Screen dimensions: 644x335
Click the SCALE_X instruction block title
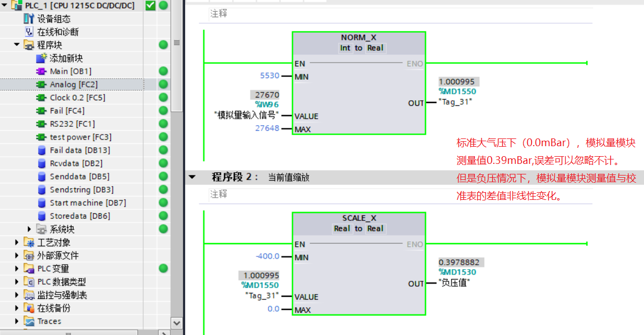click(359, 218)
